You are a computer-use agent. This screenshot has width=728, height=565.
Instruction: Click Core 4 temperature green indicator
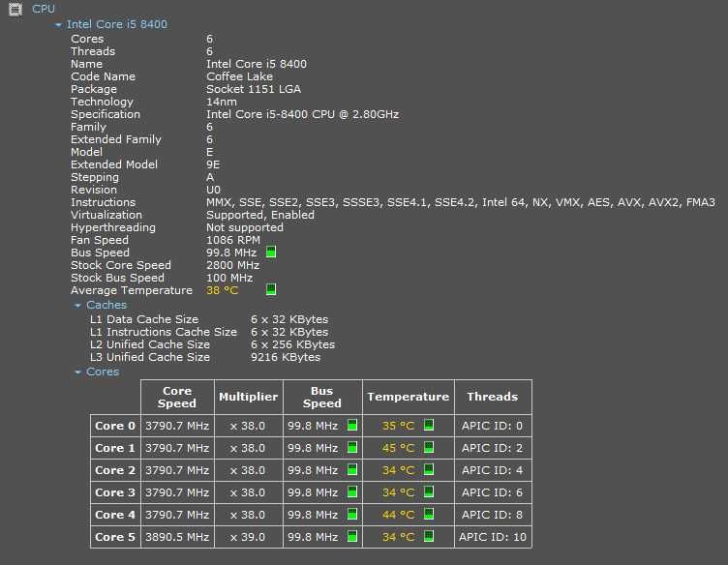429,515
